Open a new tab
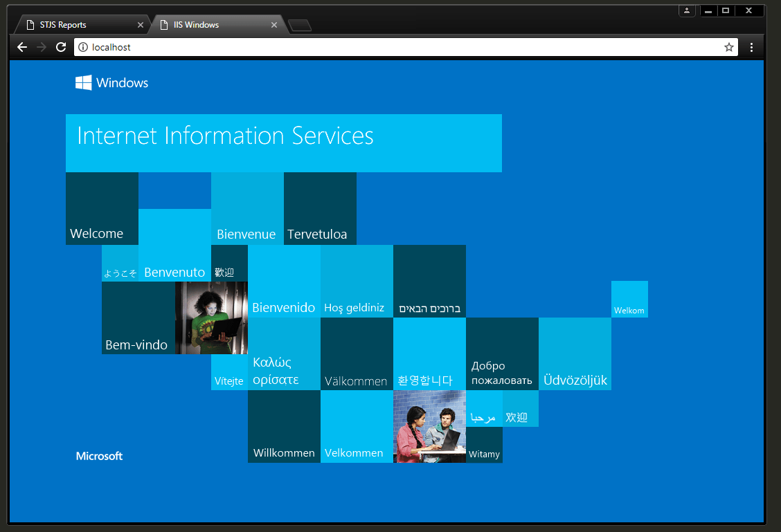The width and height of the screenshot is (781, 532). coord(300,26)
